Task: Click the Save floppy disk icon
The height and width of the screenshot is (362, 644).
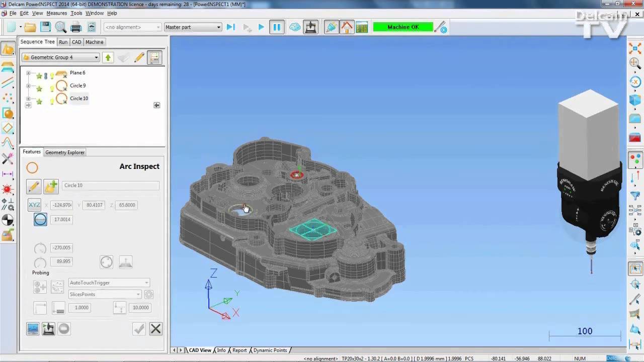Action: 45,27
